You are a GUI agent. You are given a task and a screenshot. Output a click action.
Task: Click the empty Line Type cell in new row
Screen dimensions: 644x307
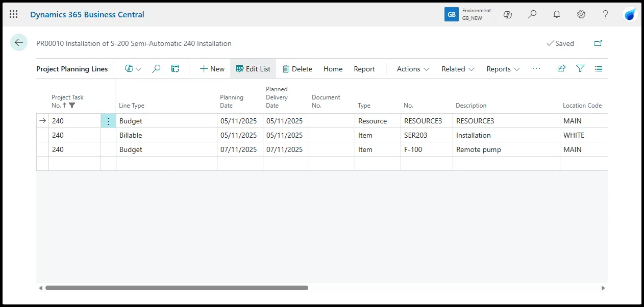(x=166, y=164)
